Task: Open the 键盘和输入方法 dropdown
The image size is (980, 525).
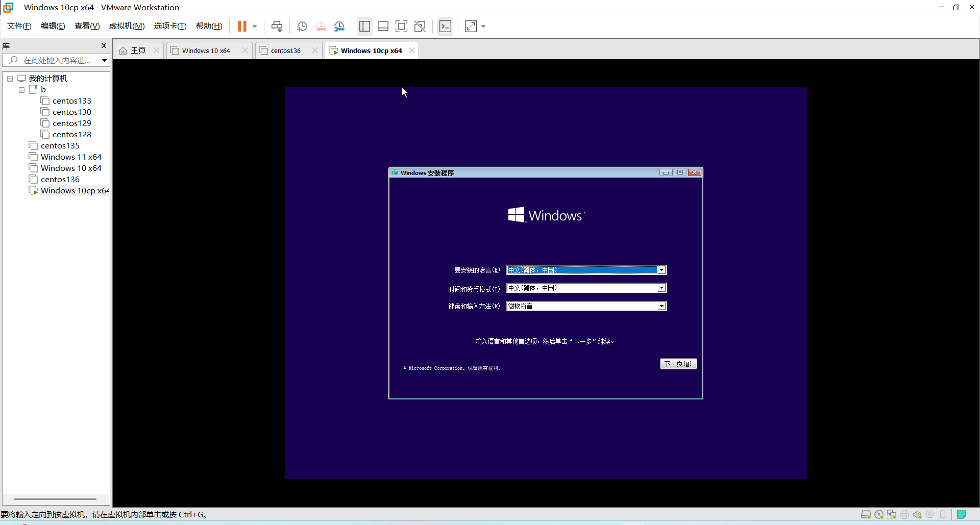Action: [586, 306]
